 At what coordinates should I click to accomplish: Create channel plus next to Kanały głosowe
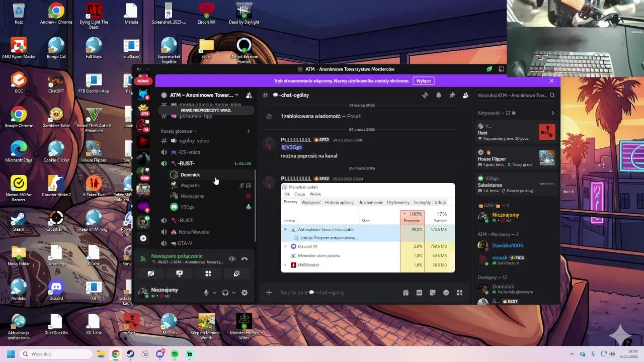[248, 131]
